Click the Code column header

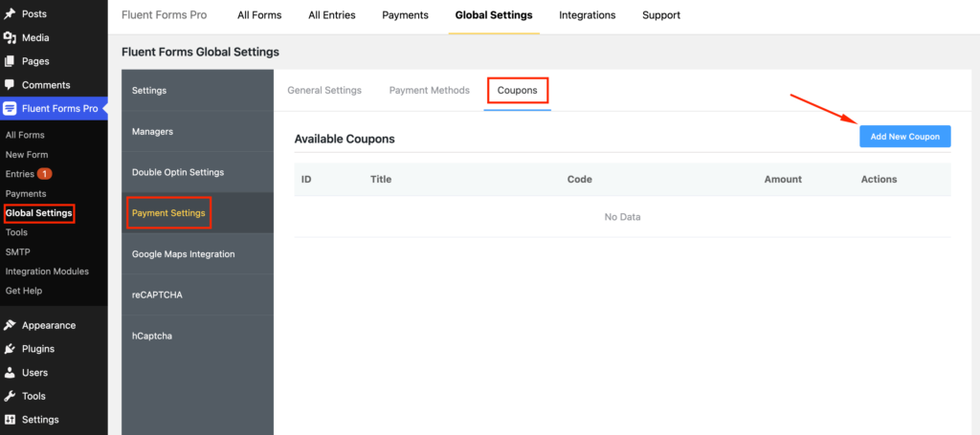[x=579, y=179]
